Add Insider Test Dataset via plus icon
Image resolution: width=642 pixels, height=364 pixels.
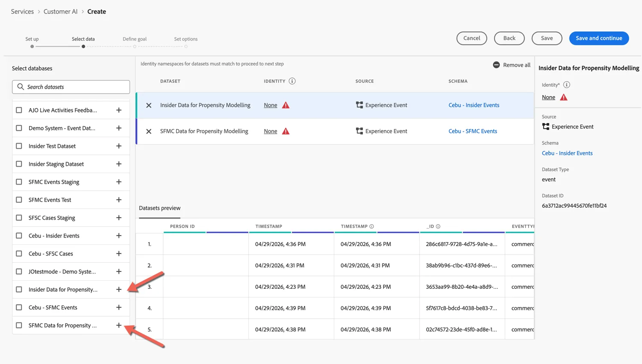(x=119, y=146)
